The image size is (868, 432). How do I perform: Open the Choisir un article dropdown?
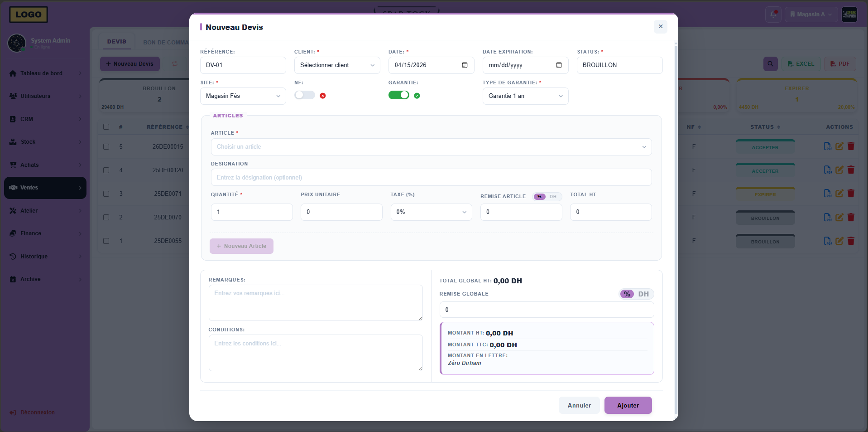pos(431,147)
